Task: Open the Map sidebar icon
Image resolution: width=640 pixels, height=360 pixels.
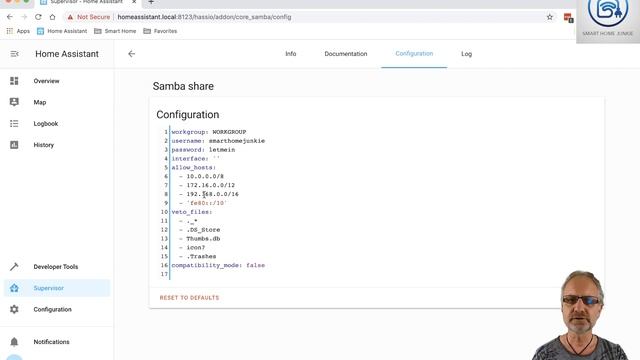Action: (14, 102)
